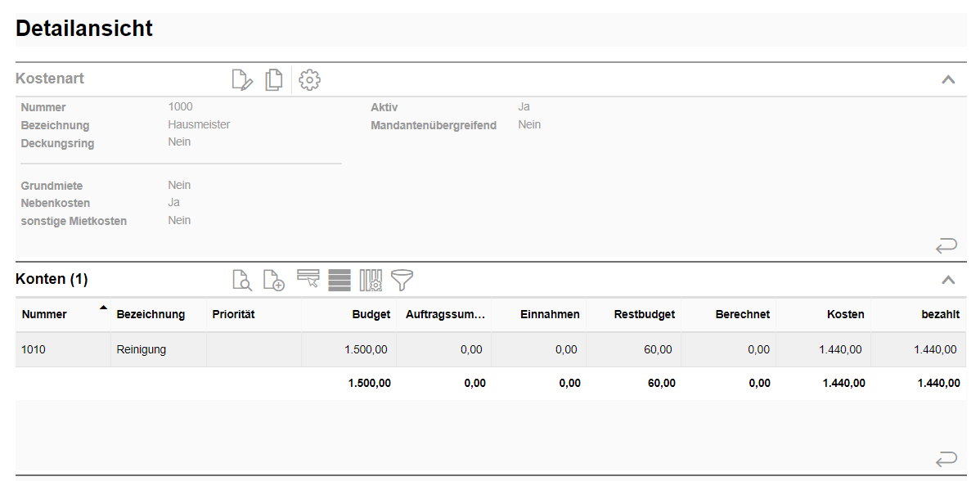Click the edit Kostenart pencil icon
980x481 pixels.
[242, 79]
